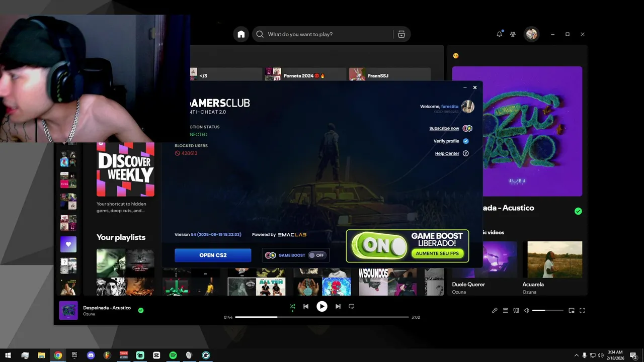Toggle the GAME BOOST OFF switch

tap(317, 255)
